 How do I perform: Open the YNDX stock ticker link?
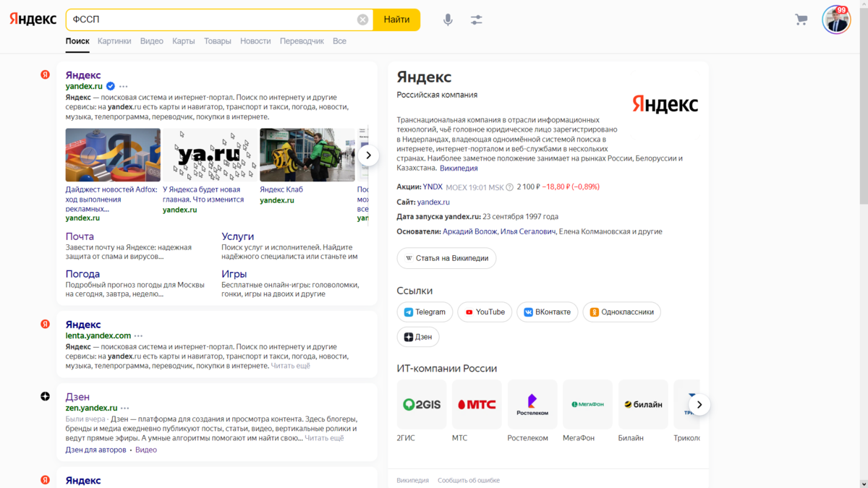point(433,187)
